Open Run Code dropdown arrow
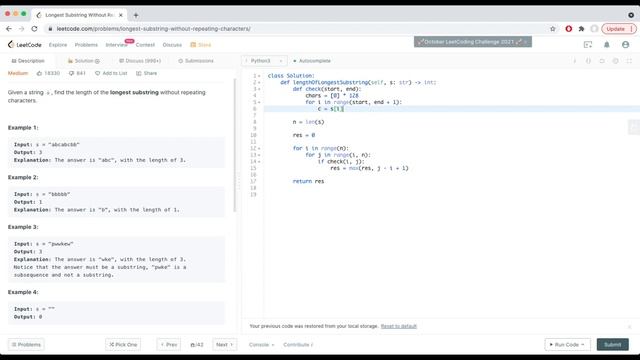This screenshot has width=640, height=360. [x=583, y=344]
